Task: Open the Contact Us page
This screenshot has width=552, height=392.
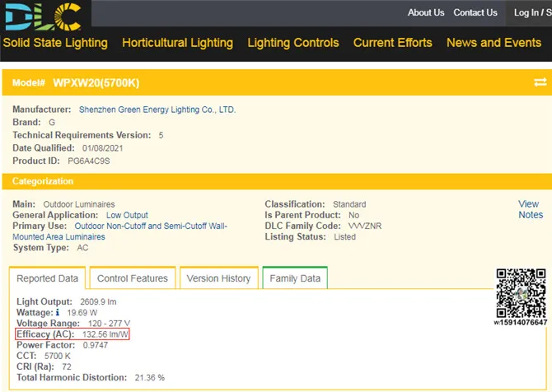Action: click(475, 12)
